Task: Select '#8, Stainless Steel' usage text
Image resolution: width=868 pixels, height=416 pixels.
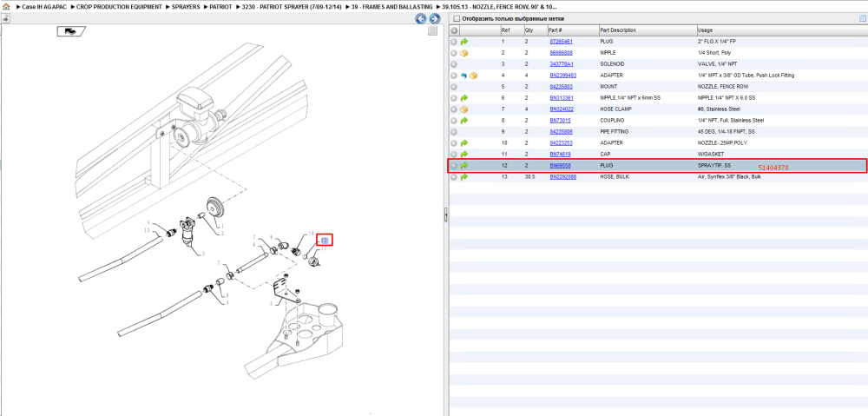Action: (719, 109)
